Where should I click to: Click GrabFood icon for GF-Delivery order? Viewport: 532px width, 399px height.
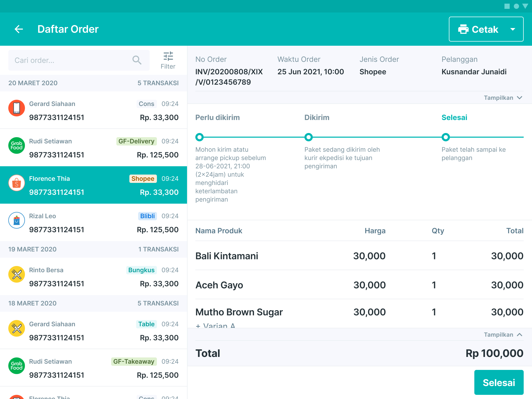[x=17, y=145]
